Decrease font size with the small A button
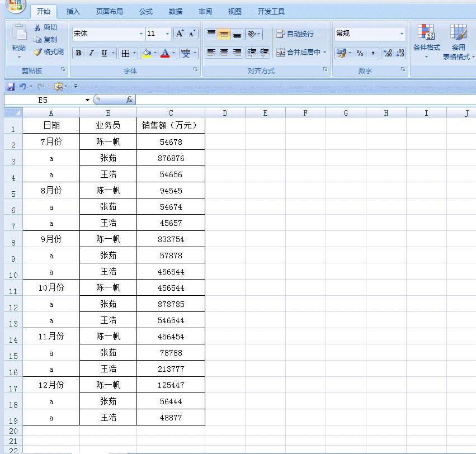The height and width of the screenshot is (454, 476). (x=192, y=34)
